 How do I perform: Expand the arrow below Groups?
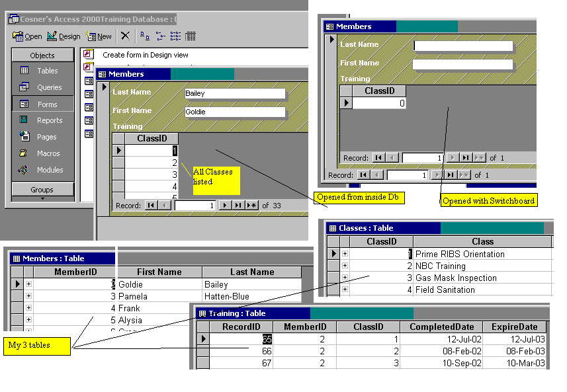point(42,198)
